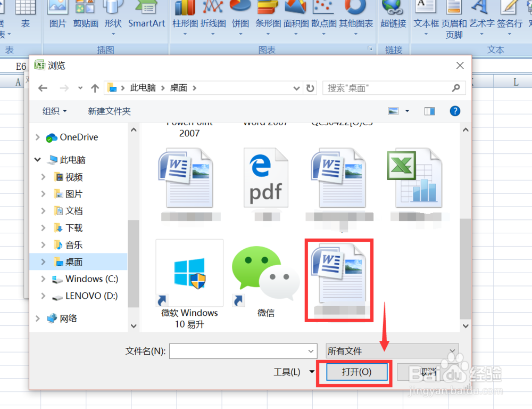Open the 组织 organize menu
532x409 pixels.
pos(54,111)
